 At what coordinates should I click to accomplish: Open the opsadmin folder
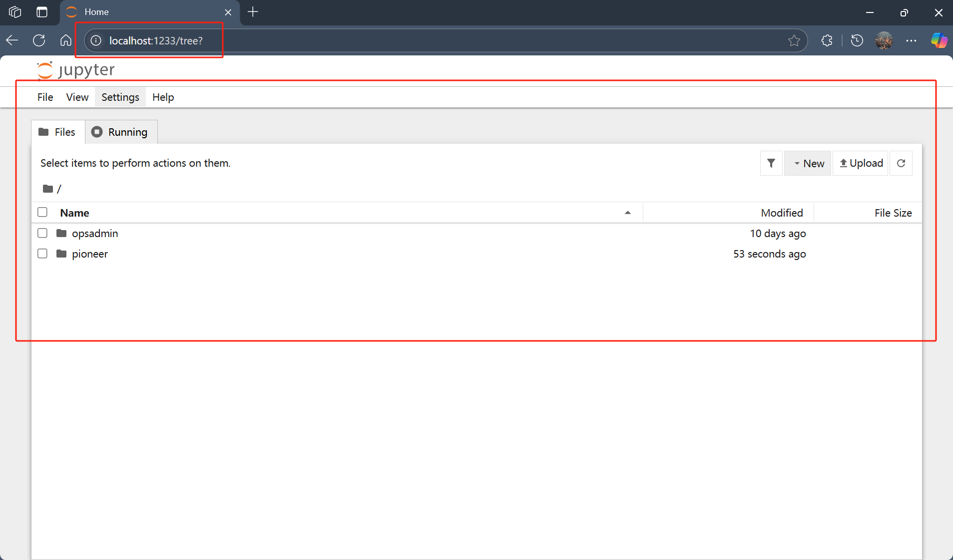(x=95, y=233)
